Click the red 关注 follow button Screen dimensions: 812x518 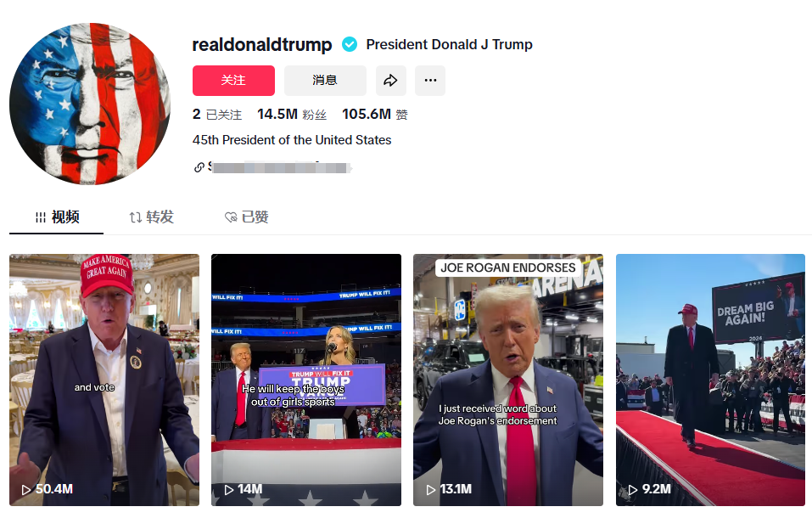233,81
